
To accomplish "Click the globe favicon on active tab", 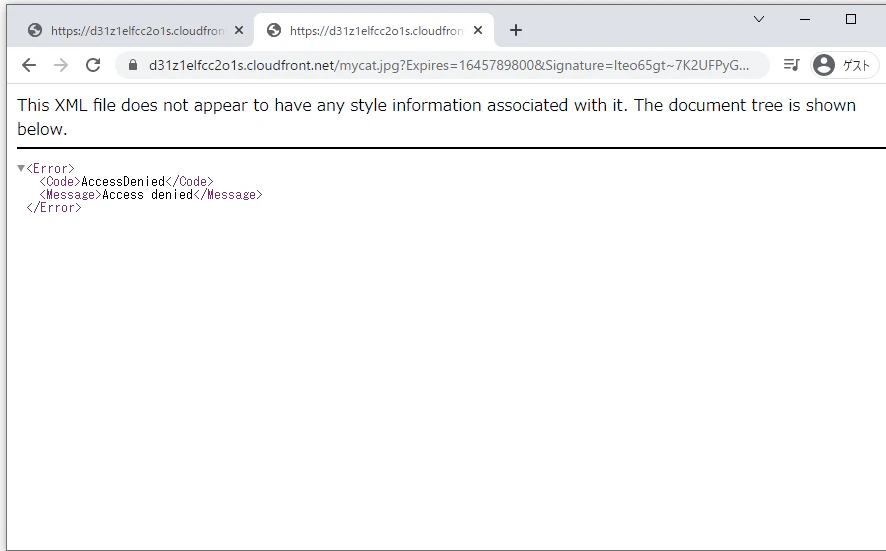I will (x=274, y=31).
